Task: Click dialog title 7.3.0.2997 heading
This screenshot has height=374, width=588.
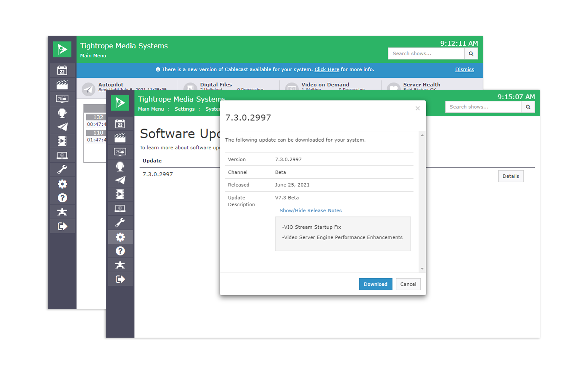Action: 248,118
